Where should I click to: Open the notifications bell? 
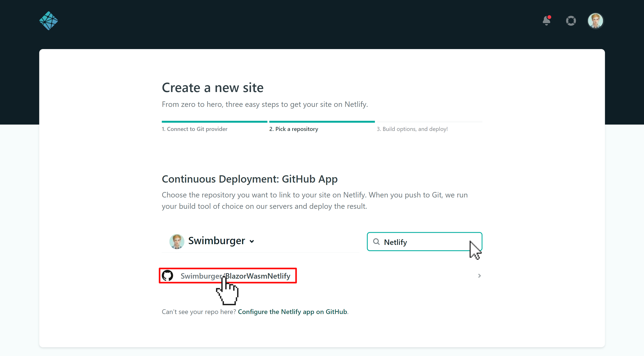[x=547, y=21]
